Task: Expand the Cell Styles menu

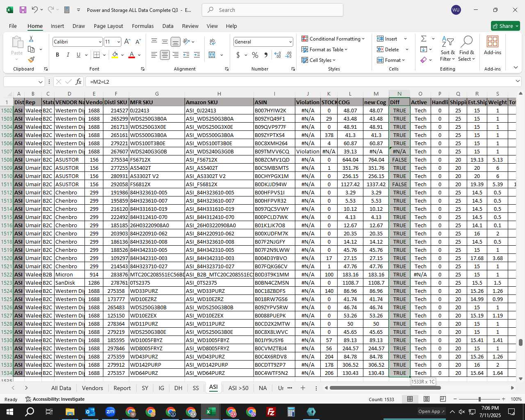Action: (x=318, y=60)
